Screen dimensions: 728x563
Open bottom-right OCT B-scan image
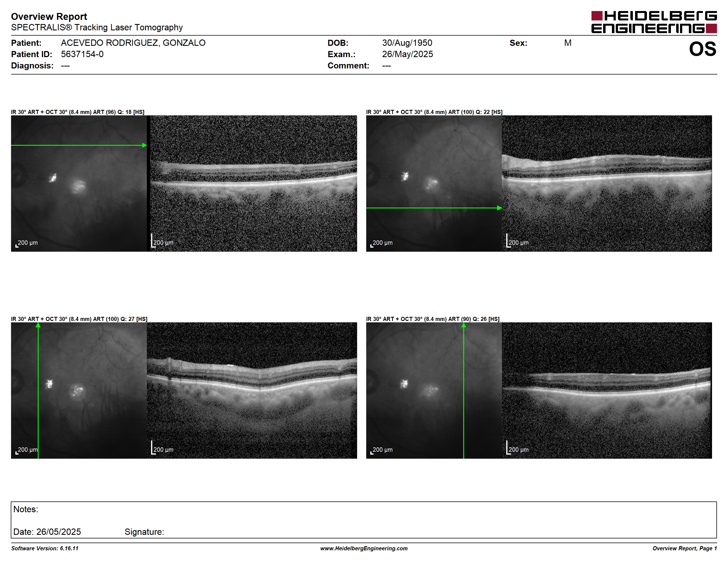click(607, 390)
